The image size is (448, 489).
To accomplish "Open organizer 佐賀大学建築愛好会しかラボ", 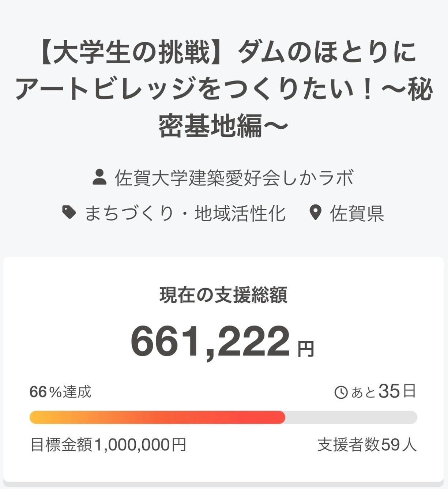I will (234, 178).
